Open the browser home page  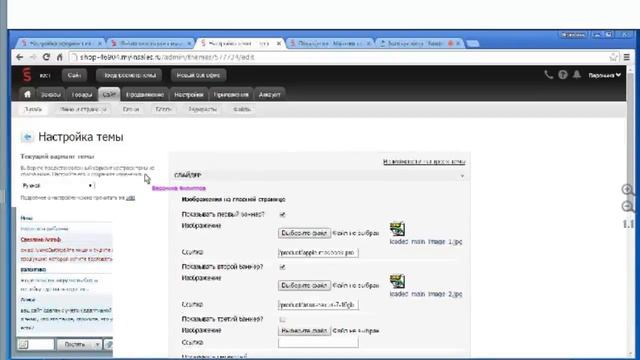tap(60, 58)
